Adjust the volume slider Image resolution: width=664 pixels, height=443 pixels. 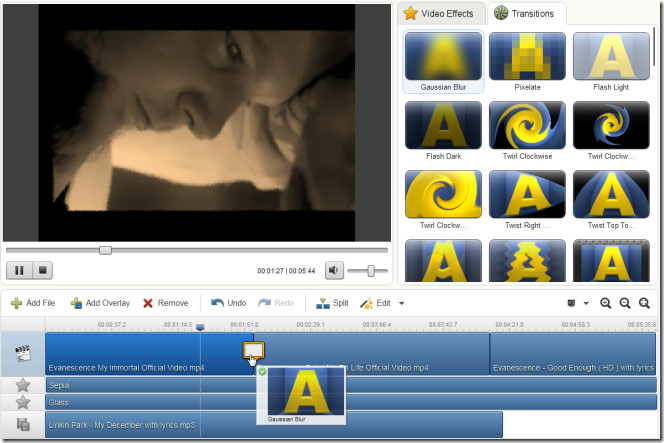point(371,270)
